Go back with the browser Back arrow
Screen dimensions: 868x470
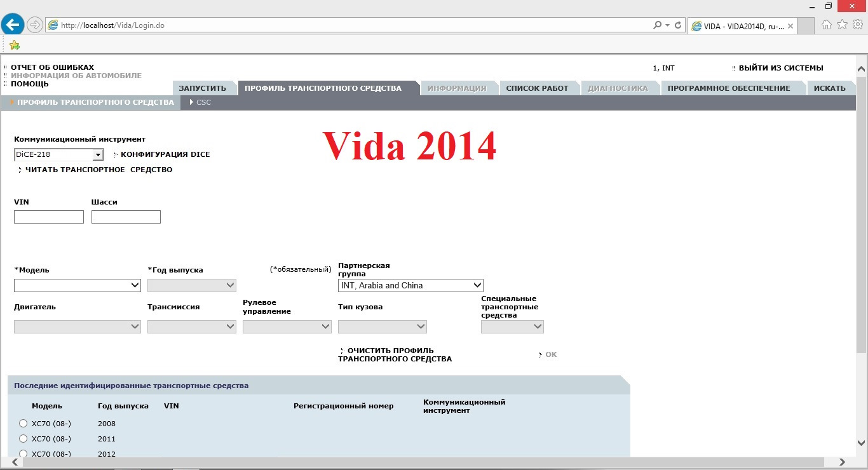click(x=13, y=25)
